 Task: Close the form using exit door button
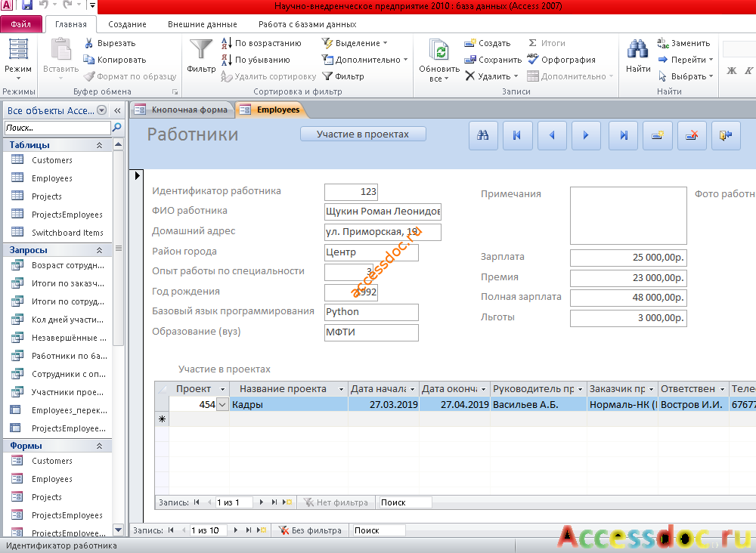coord(726,135)
